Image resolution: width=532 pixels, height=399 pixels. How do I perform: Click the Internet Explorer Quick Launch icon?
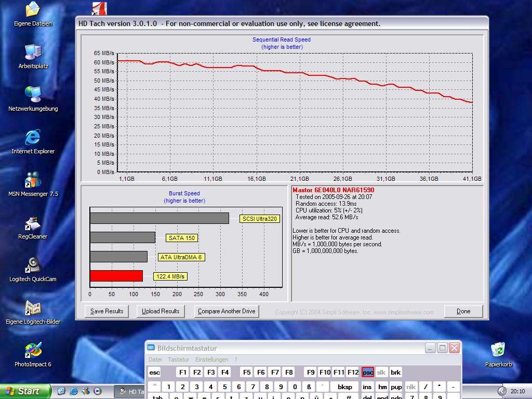tap(73, 391)
